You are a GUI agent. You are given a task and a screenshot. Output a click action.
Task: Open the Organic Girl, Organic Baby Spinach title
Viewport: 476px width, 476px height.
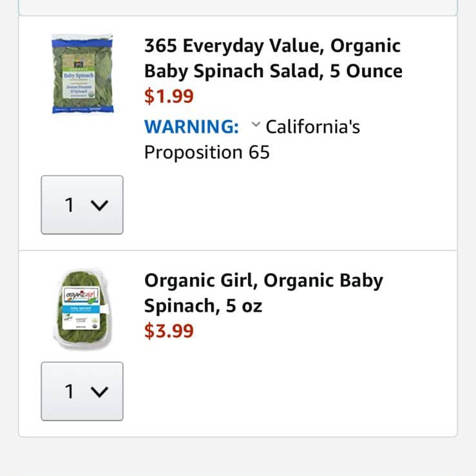click(x=263, y=293)
